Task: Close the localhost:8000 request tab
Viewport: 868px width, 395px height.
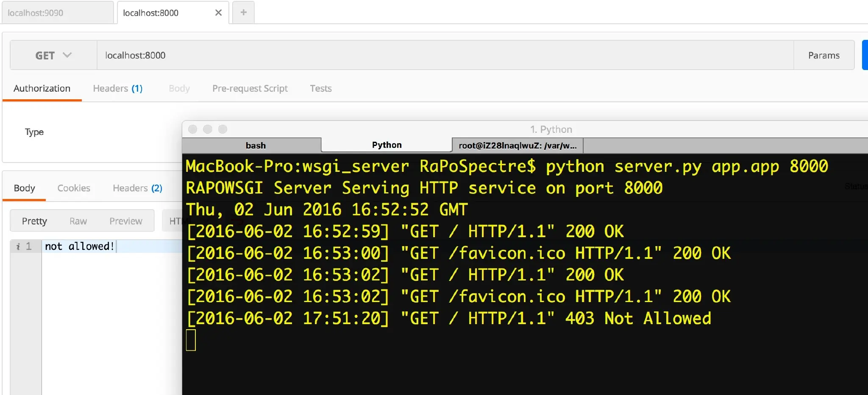Action: click(219, 13)
